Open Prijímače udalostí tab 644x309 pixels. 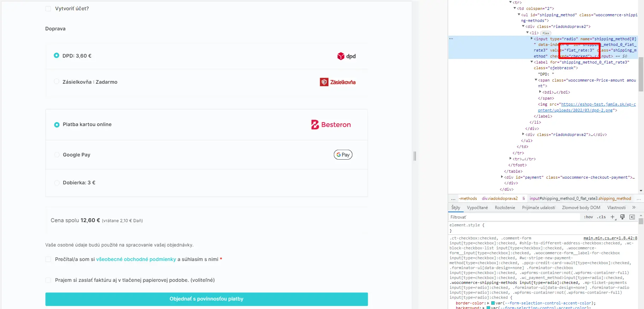[539, 208]
